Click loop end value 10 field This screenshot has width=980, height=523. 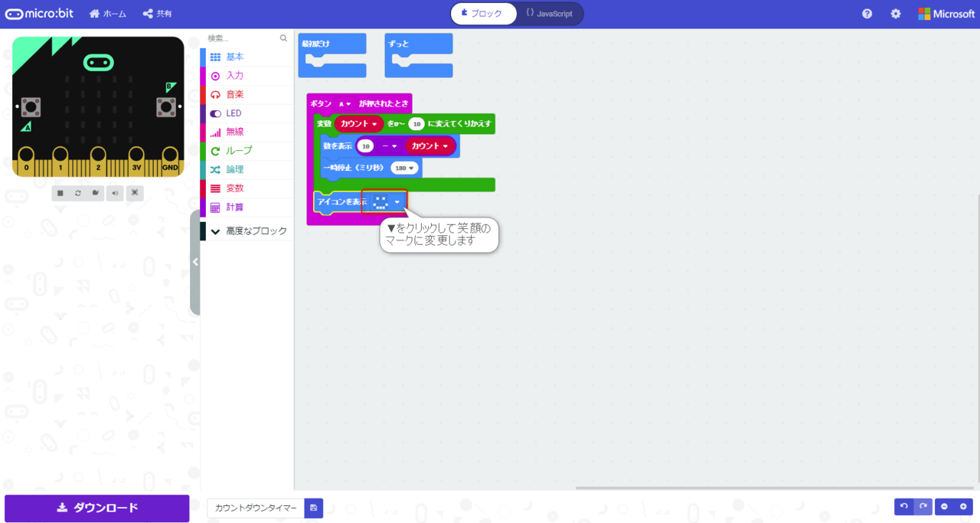click(x=416, y=124)
